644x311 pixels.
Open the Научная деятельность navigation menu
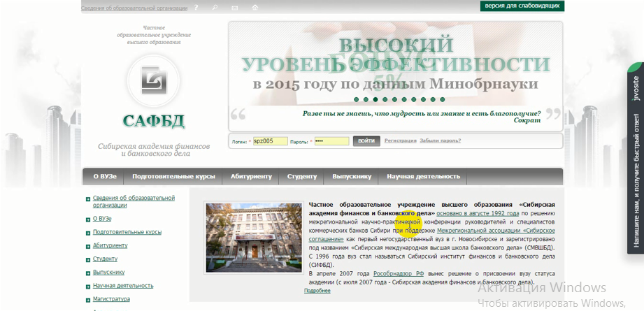[x=423, y=176]
